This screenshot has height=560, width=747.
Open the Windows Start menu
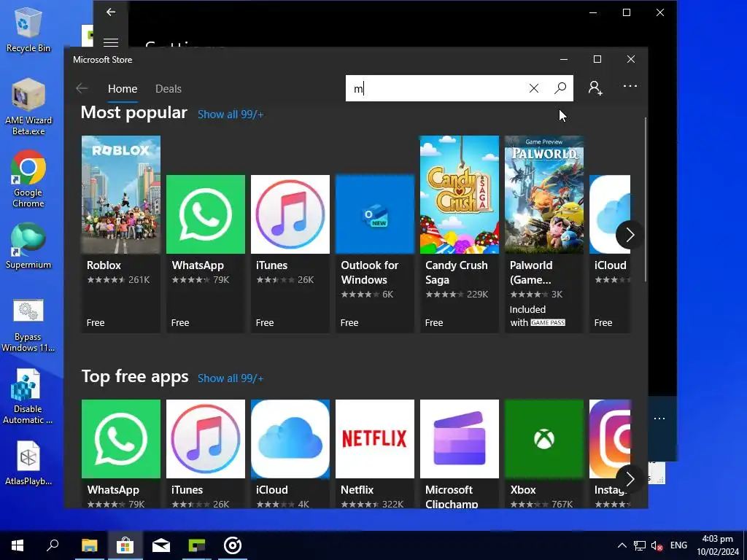click(x=18, y=545)
